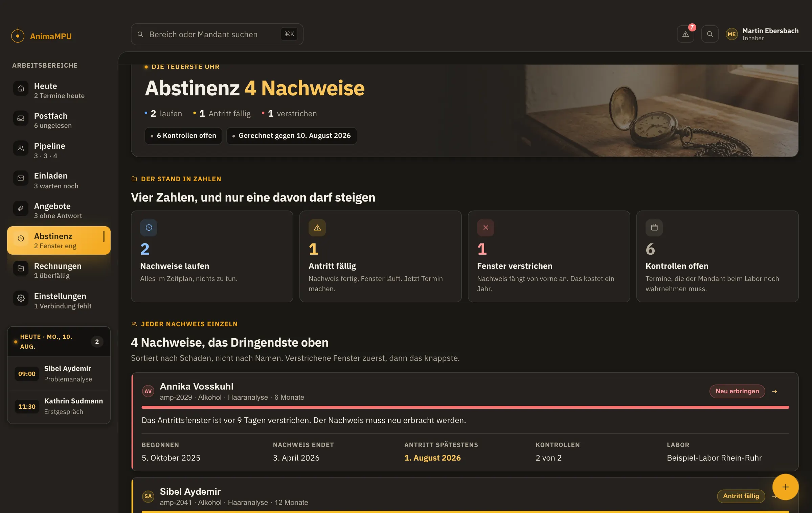The width and height of the screenshot is (812, 513).
Task: Click the calendar icon on Kontrollen offen card
Action: click(654, 228)
